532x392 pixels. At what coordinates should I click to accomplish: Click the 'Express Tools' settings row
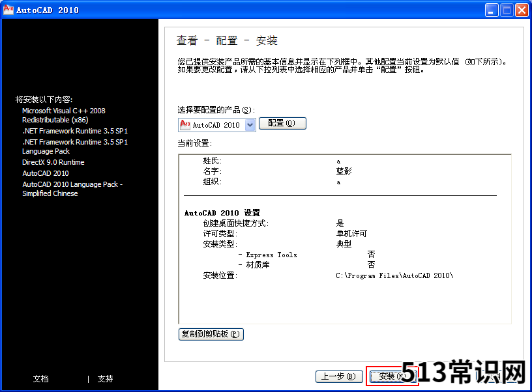coord(307,255)
